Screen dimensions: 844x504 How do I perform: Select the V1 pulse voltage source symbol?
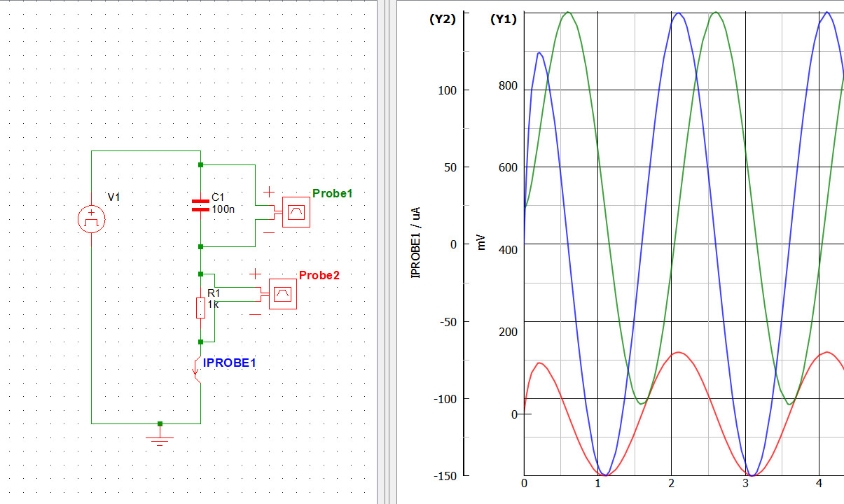click(91, 219)
